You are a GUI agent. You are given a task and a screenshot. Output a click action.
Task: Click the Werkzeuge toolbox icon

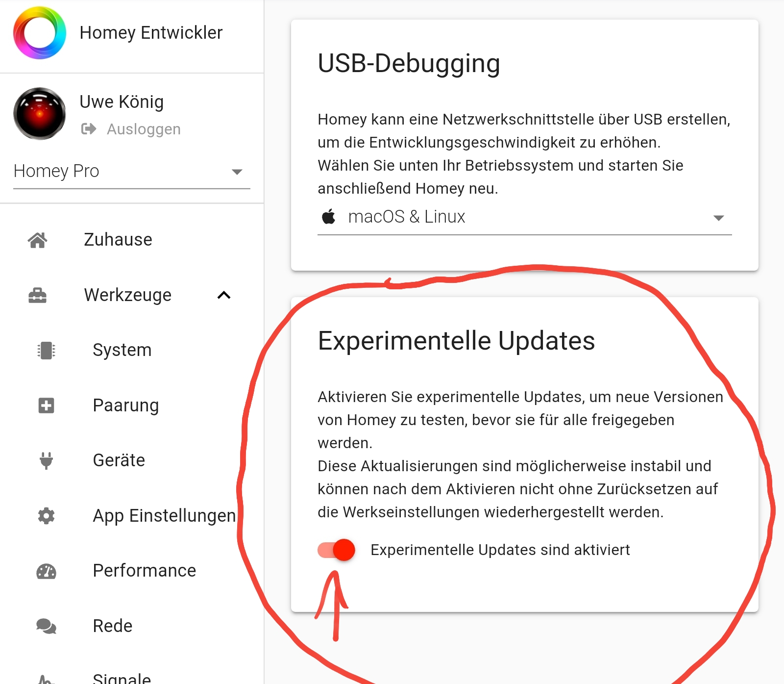38,295
